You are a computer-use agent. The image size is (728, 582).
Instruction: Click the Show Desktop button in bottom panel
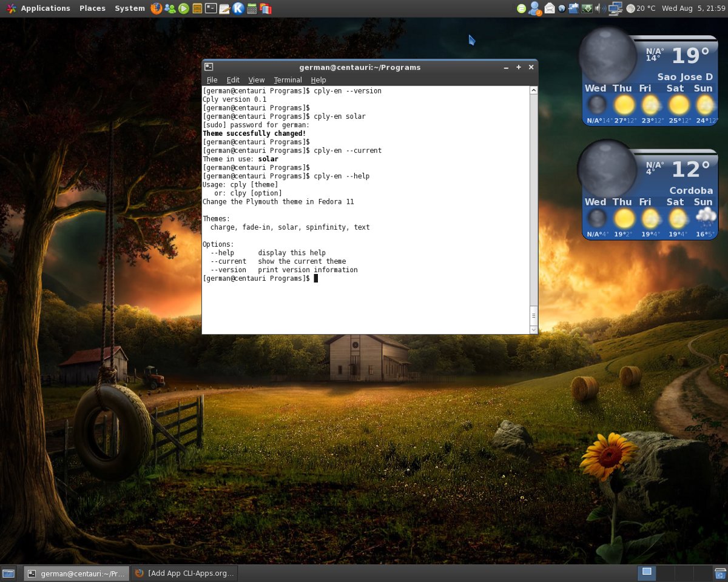click(8, 573)
